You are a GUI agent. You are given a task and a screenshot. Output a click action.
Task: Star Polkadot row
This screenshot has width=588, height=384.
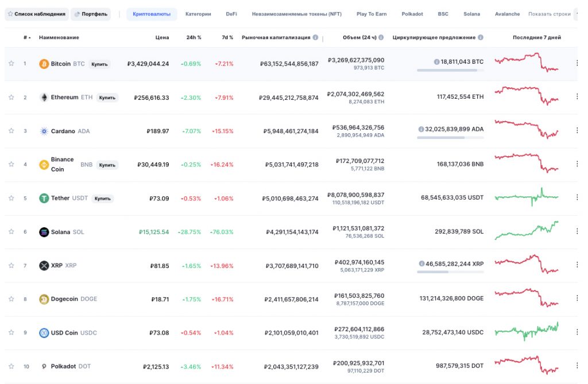coord(11,366)
